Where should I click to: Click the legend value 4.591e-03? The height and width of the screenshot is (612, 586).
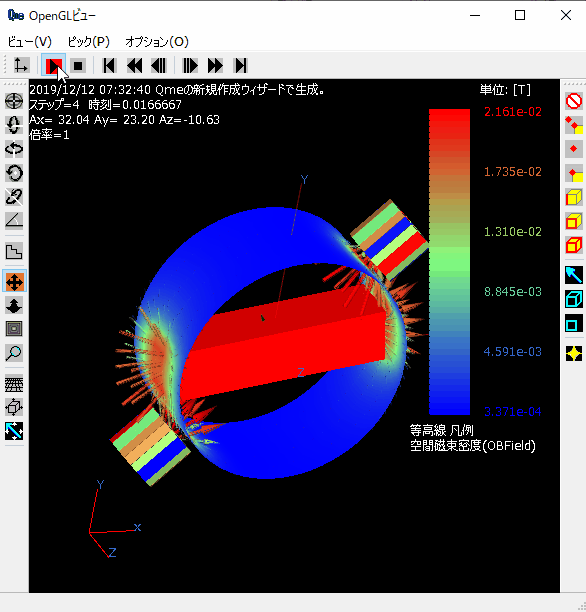click(x=513, y=352)
